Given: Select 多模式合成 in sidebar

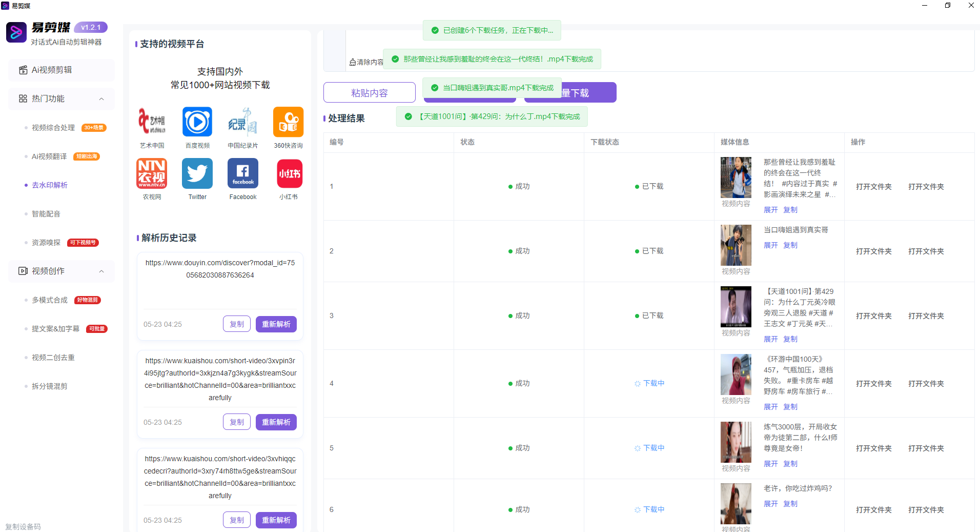Looking at the screenshot, I should click(50, 300).
